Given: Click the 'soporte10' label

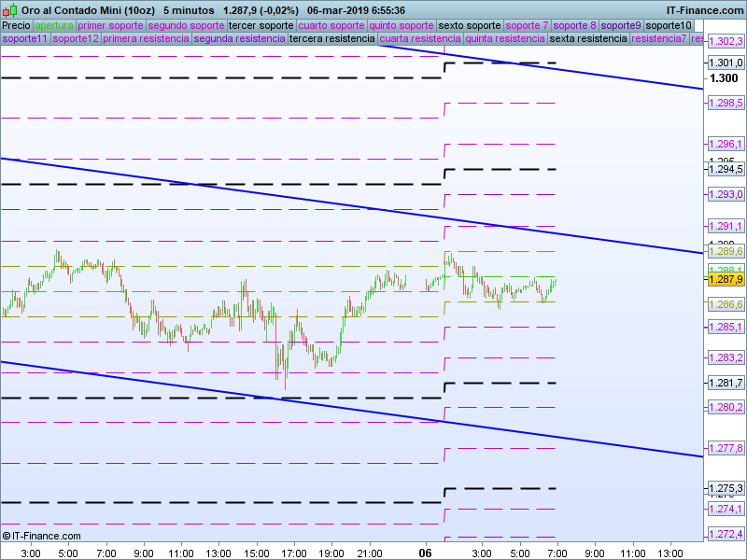Looking at the screenshot, I should [x=669, y=25].
